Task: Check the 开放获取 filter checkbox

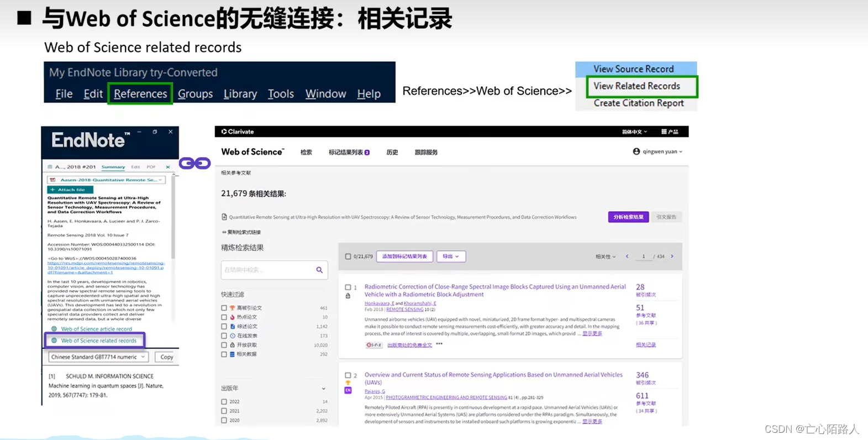Action: point(224,345)
